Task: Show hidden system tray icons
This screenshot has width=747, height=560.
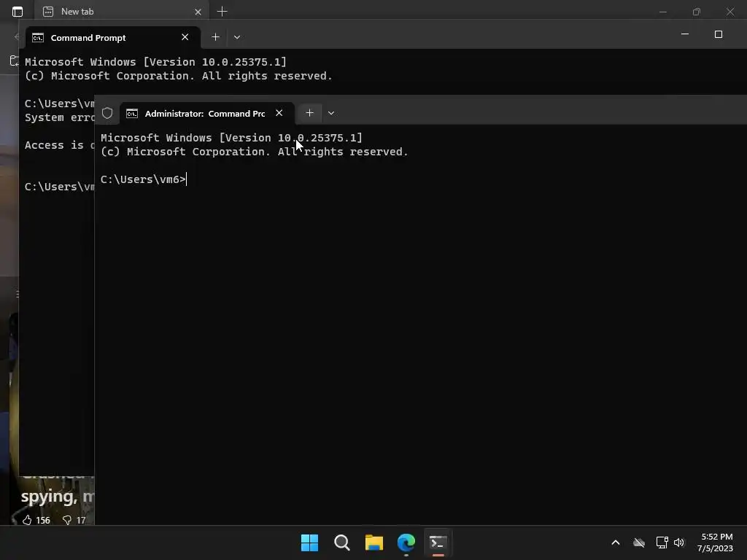Action: (616, 542)
